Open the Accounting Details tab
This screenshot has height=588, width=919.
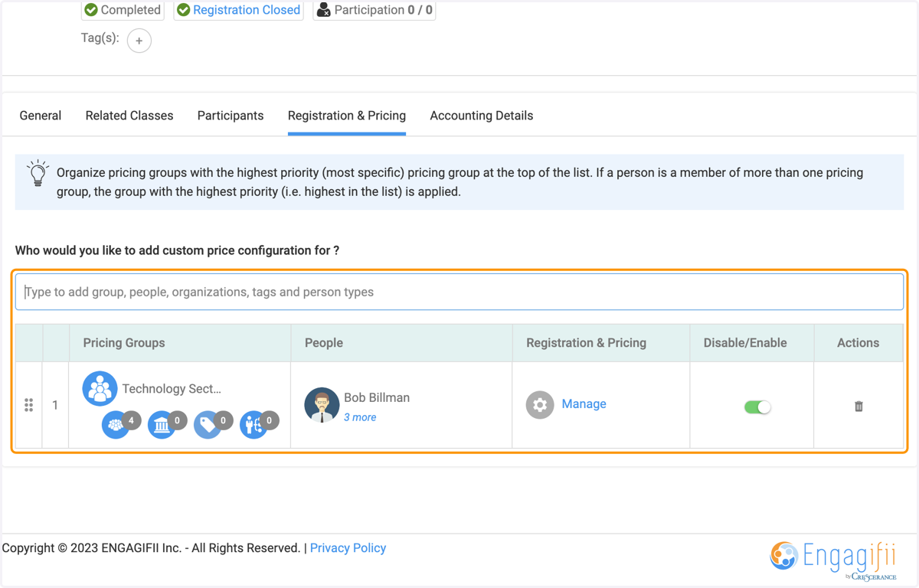tap(482, 116)
